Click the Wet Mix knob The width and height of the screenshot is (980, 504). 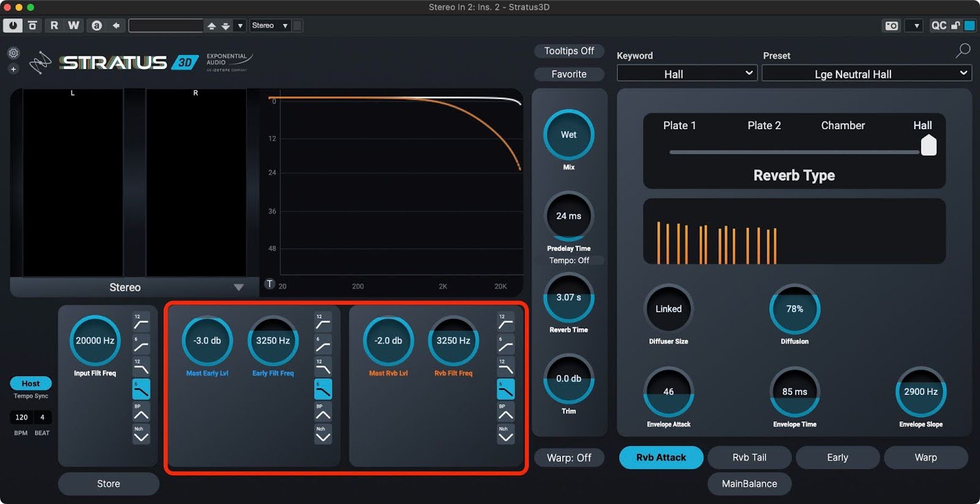pyautogui.click(x=568, y=135)
